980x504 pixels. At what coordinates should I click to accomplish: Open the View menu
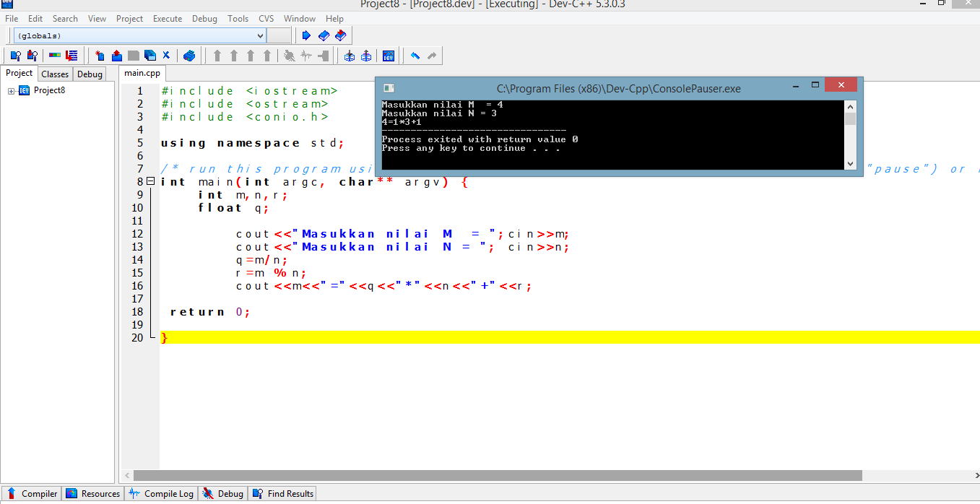(97, 19)
